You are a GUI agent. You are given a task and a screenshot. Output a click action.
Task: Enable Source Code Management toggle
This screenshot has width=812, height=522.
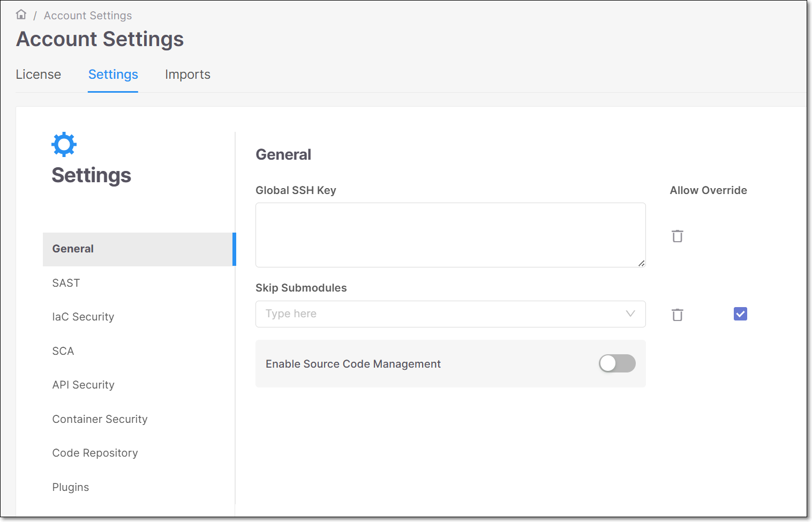click(x=617, y=363)
